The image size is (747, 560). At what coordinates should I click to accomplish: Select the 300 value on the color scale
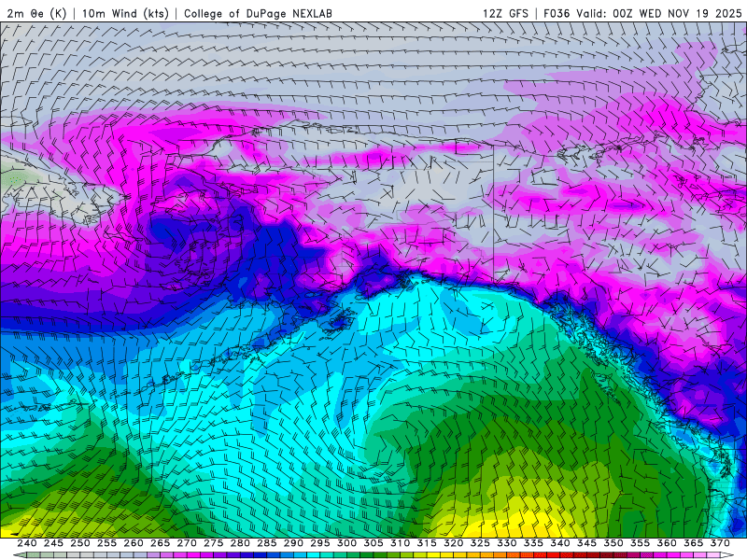346,543
